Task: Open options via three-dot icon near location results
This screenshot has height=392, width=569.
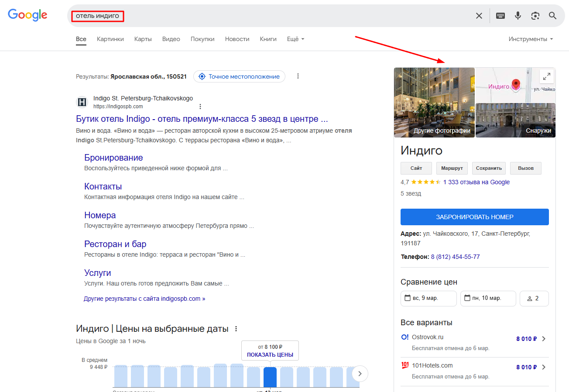Action: point(298,76)
